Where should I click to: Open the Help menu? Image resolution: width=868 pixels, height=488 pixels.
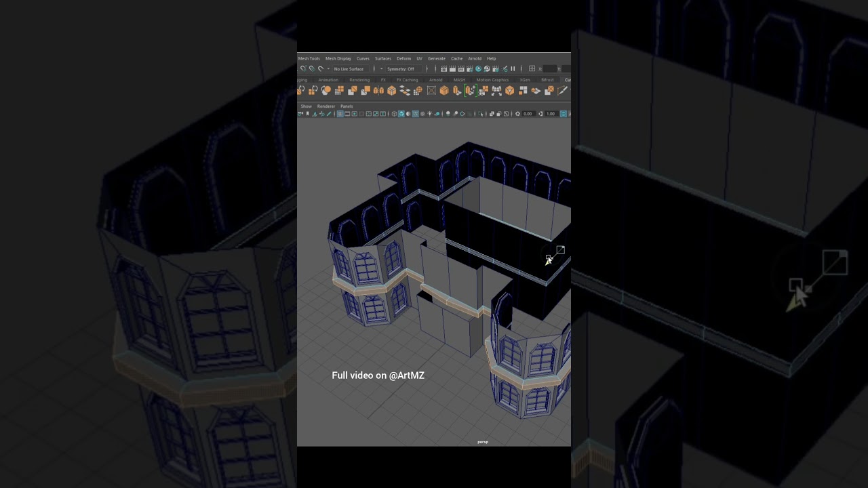[x=491, y=58]
